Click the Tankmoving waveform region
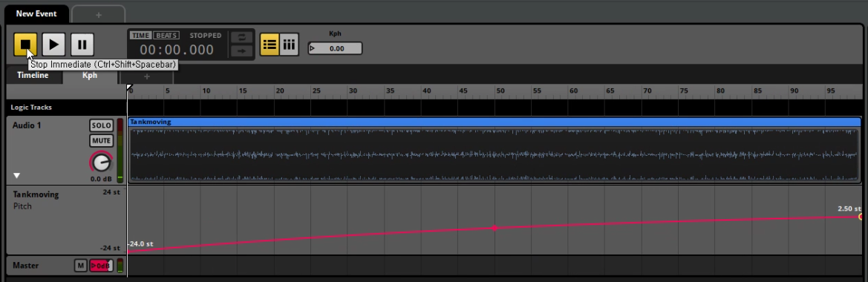This screenshot has width=868, height=282. click(495, 155)
